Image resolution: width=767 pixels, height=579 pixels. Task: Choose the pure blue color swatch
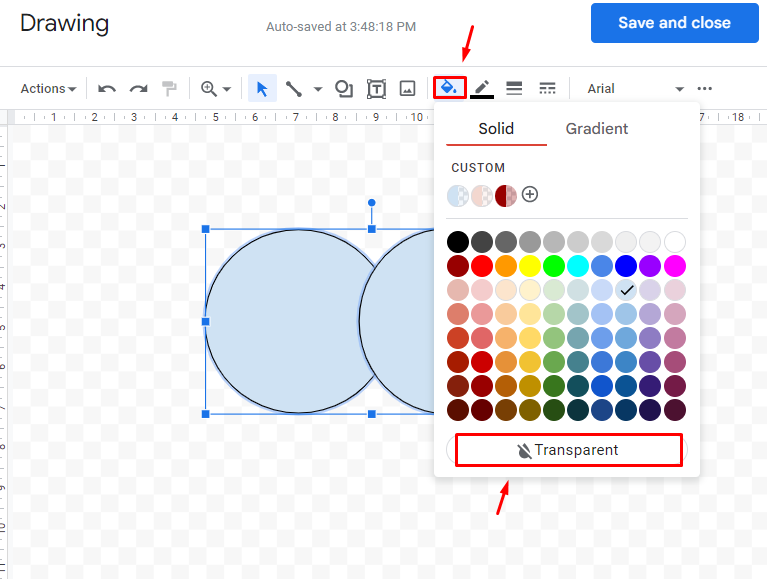point(626,266)
